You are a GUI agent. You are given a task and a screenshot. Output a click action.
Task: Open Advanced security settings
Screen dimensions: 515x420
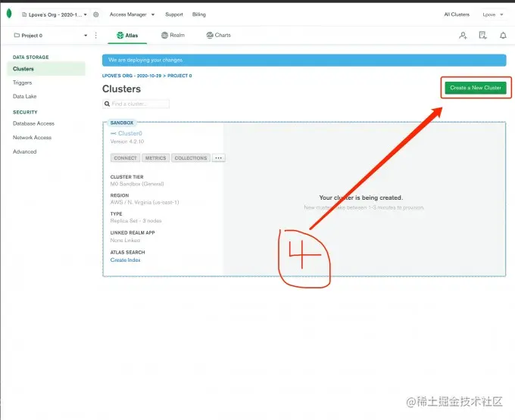[x=25, y=151]
